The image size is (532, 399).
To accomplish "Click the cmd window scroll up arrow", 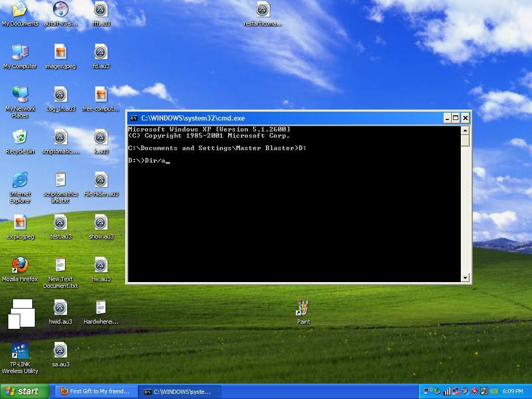I will point(465,130).
